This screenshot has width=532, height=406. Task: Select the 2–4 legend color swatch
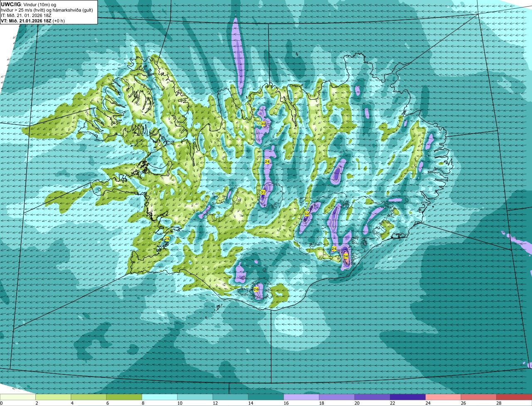click(53, 397)
